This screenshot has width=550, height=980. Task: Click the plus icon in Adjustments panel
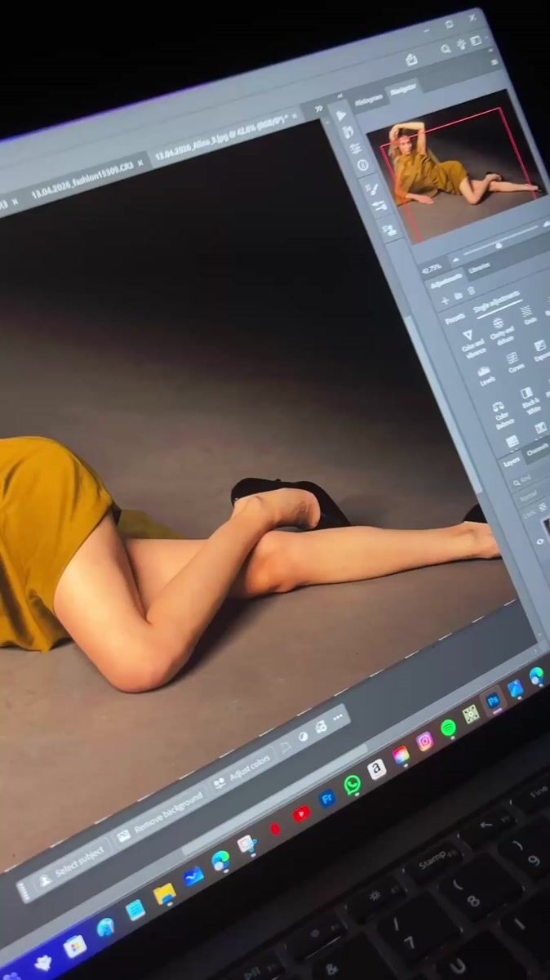pos(445,301)
